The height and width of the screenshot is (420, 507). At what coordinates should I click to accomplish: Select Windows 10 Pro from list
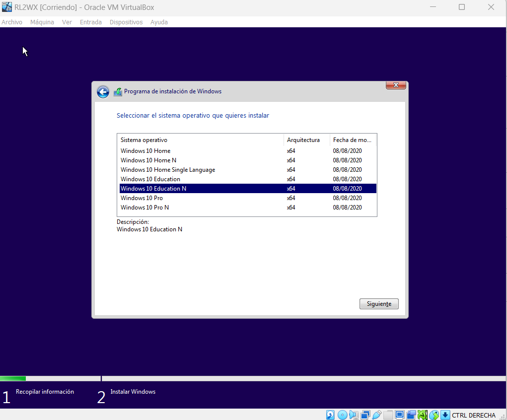coord(142,198)
